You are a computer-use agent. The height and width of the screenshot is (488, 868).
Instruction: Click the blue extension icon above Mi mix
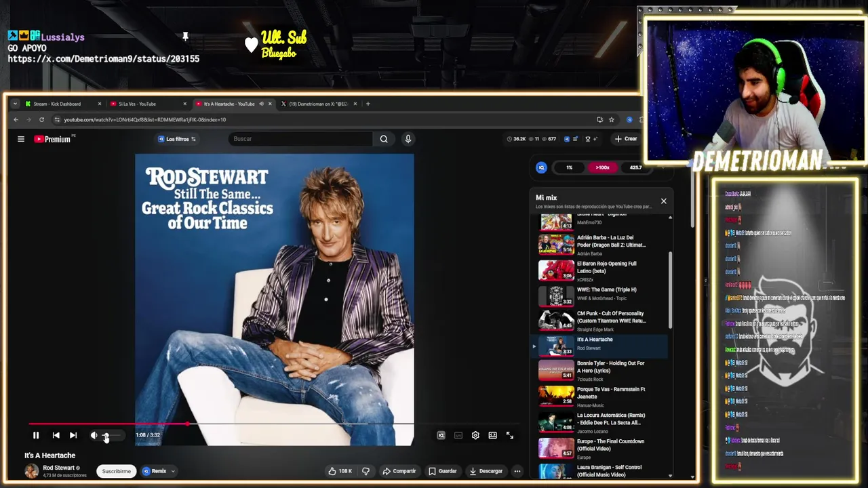[541, 167]
